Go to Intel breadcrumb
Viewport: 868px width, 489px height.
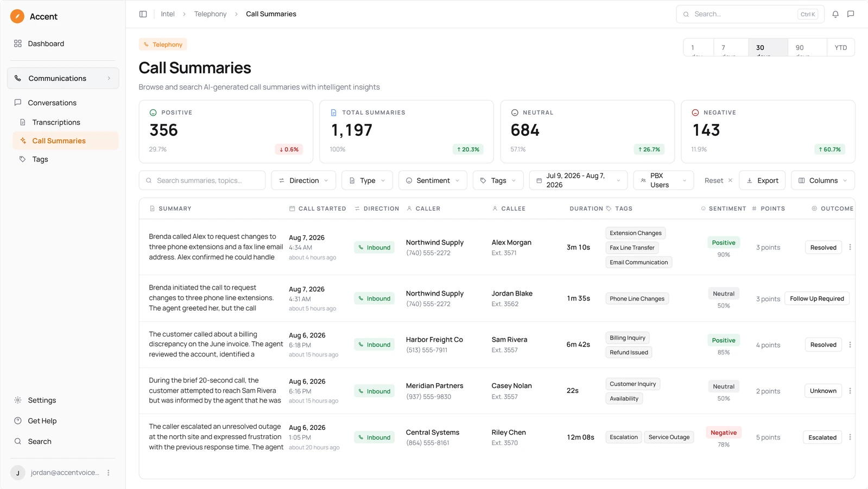click(168, 14)
